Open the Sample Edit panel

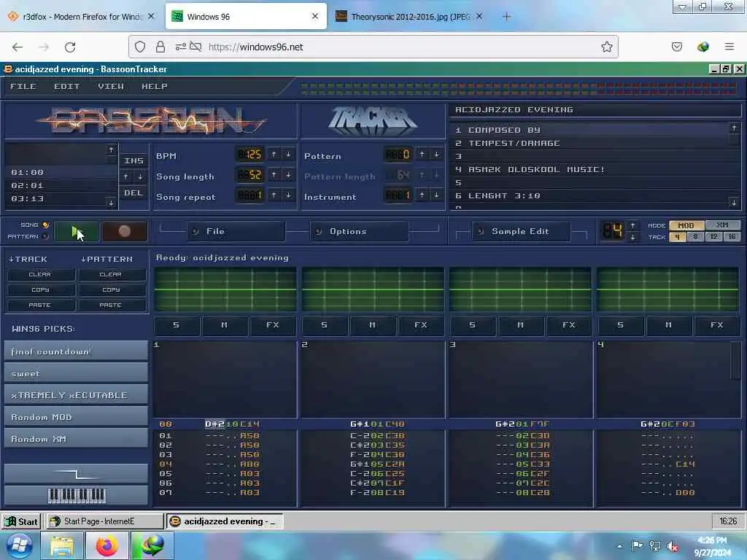click(521, 231)
